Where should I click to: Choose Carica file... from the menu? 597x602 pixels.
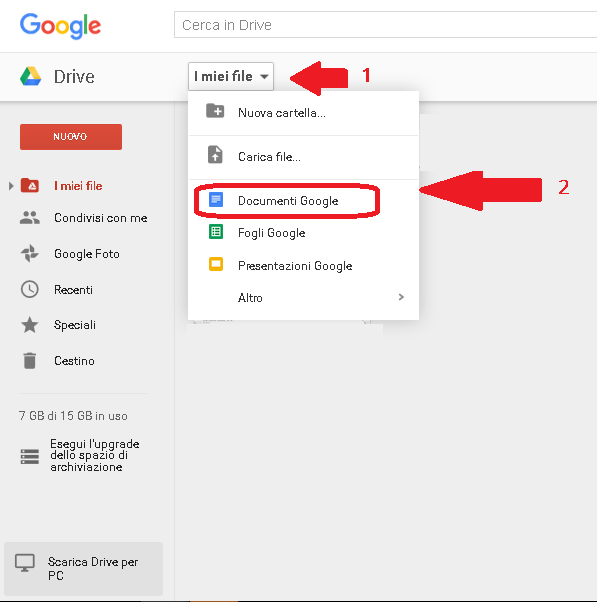point(303,157)
